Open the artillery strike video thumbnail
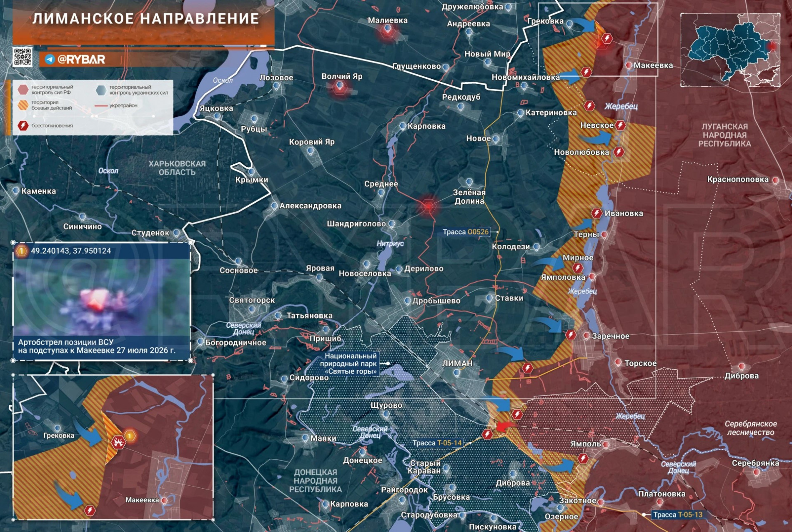 click(102, 297)
